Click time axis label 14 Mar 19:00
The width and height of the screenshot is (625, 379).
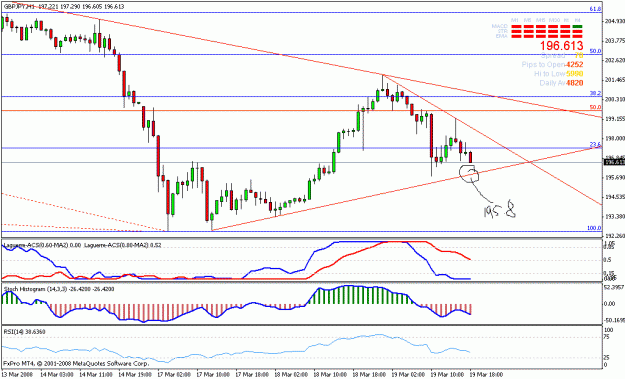pyautogui.click(x=134, y=375)
